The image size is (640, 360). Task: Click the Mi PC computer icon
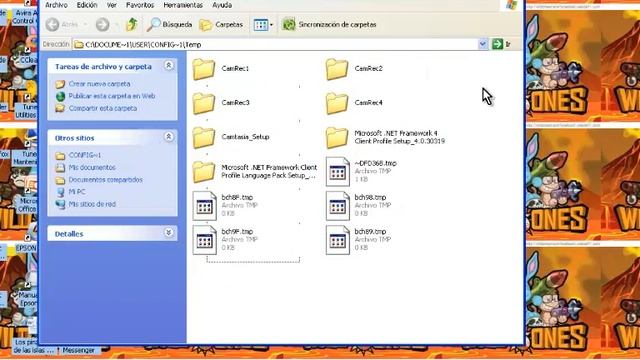tap(60, 192)
